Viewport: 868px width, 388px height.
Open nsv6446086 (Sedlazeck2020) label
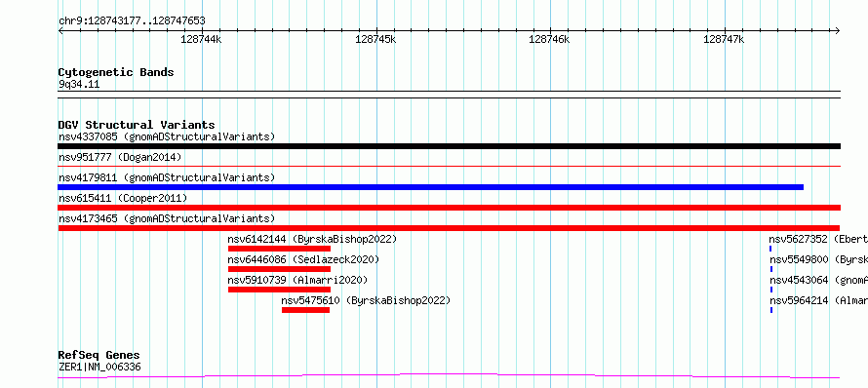click(x=303, y=259)
